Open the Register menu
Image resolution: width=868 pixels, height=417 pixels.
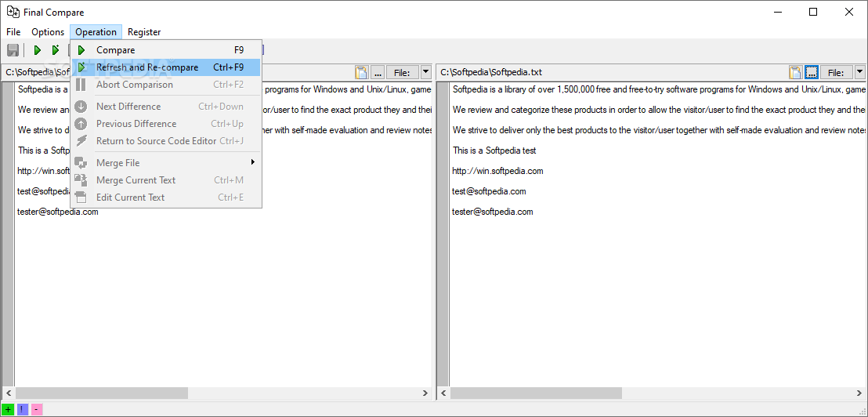(x=144, y=32)
